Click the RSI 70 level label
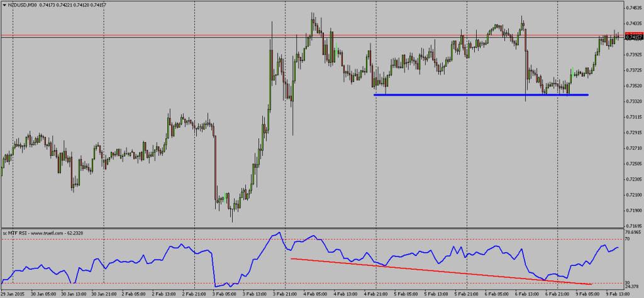Image resolution: width=644 pixels, height=298 pixels. 628,238
